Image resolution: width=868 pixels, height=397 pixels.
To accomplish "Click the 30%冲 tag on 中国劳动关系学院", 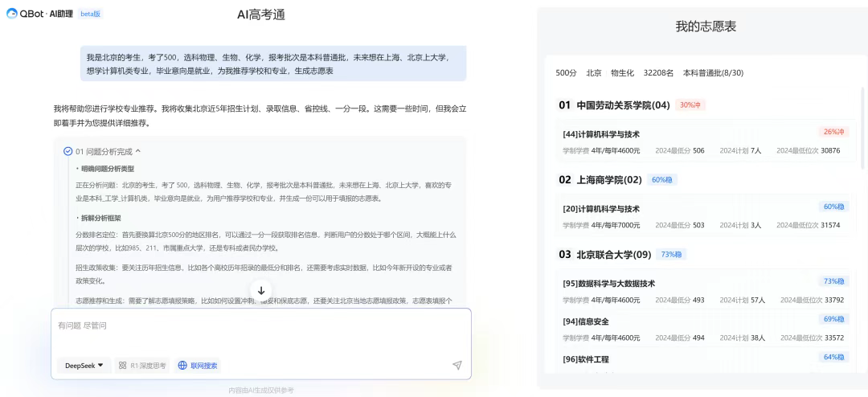I will coord(690,105).
